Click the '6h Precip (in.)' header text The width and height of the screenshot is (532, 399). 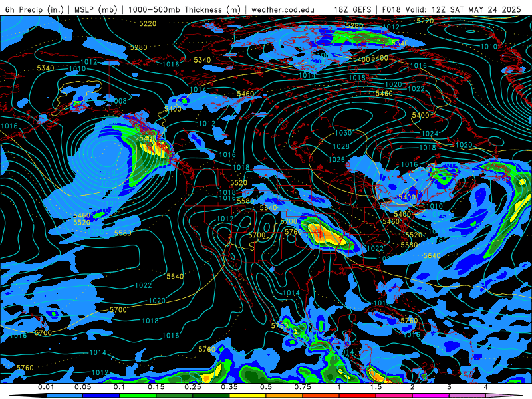[35, 9]
